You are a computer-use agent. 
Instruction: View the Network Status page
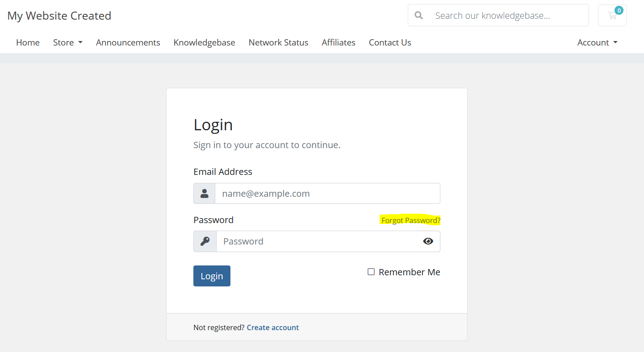point(278,42)
